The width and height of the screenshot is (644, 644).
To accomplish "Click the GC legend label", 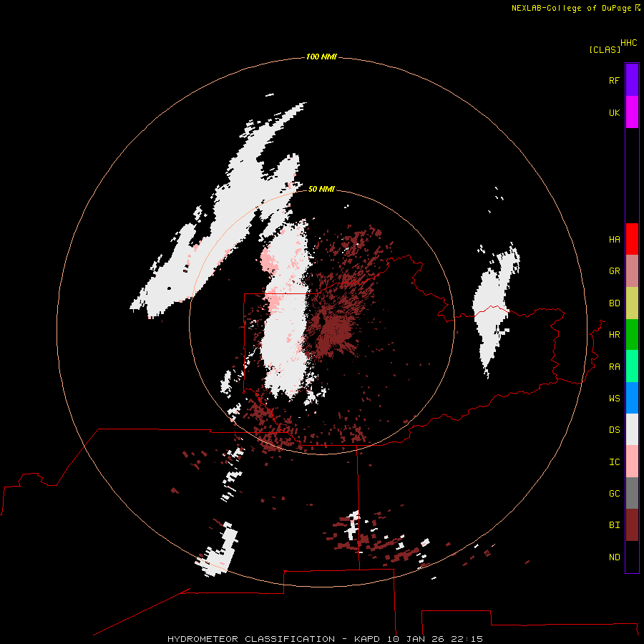I will [x=614, y=493].
